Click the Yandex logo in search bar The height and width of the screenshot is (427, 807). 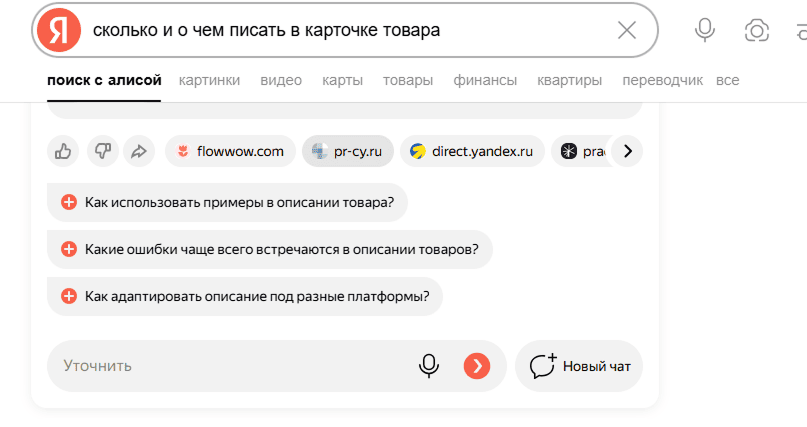(x=59, y=30)
